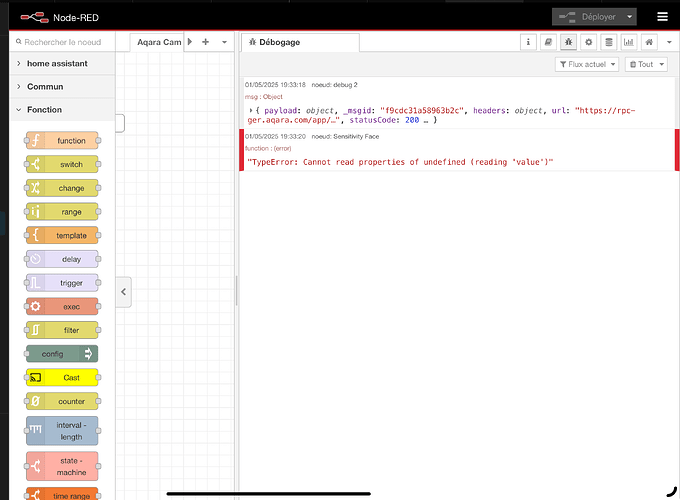Show debug messages bug icon
The image size is (680, 500).
pyautogui.click(x=568, y=42)
